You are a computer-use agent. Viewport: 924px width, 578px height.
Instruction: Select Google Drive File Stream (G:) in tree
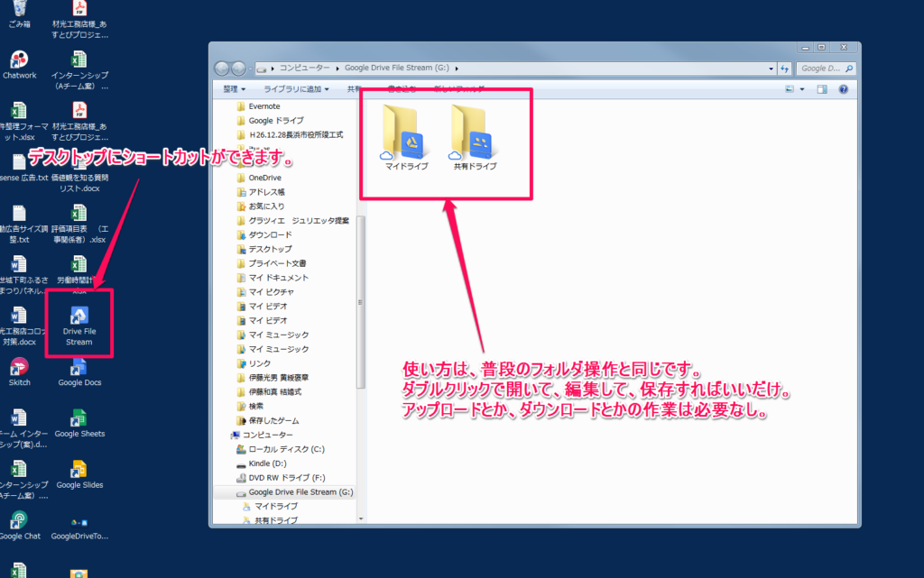300,492
